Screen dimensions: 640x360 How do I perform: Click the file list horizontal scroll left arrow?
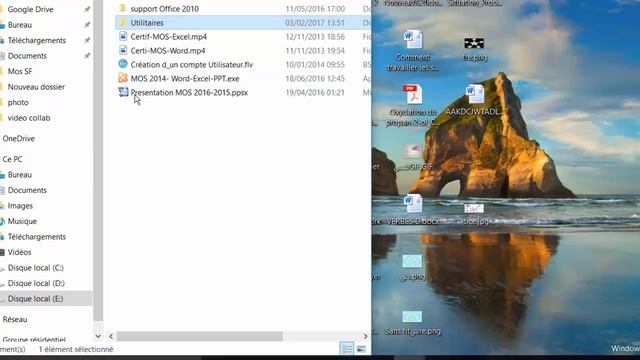tap(111, 336)
